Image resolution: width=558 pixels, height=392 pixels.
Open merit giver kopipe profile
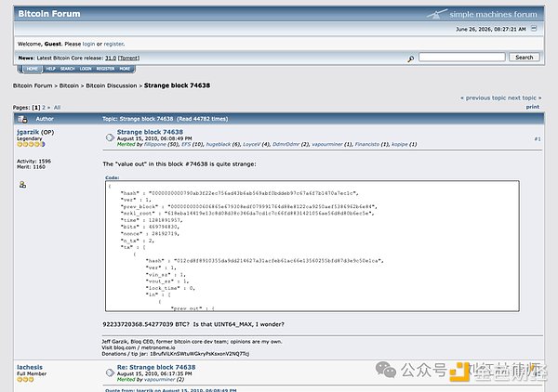pyautogui.click(x=399, y=144)
